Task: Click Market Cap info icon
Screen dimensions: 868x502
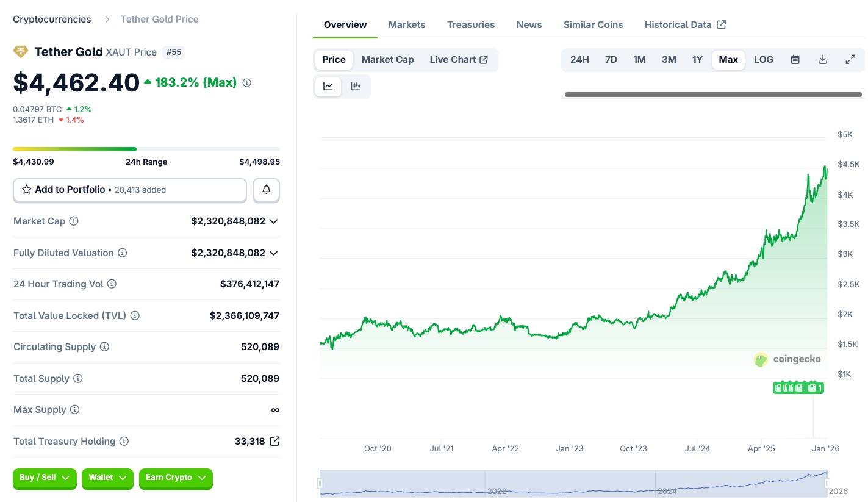Action: pyautogui.click(x=74, y=221)
